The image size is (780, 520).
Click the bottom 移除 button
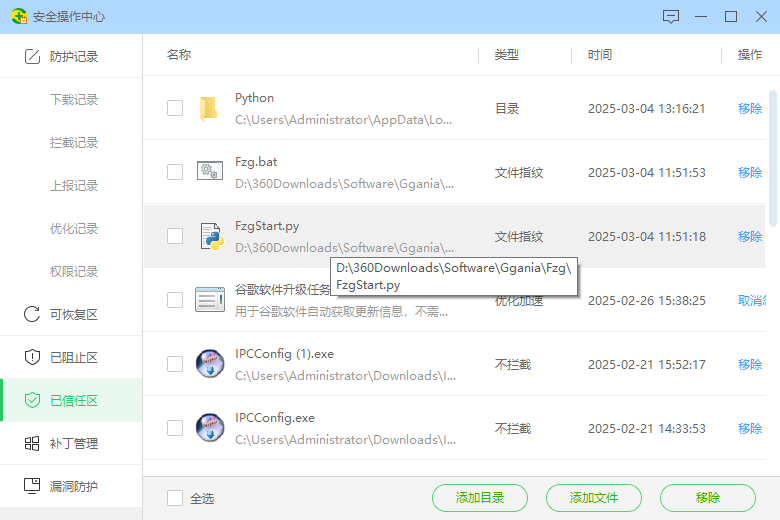click(x=707, y=498)
